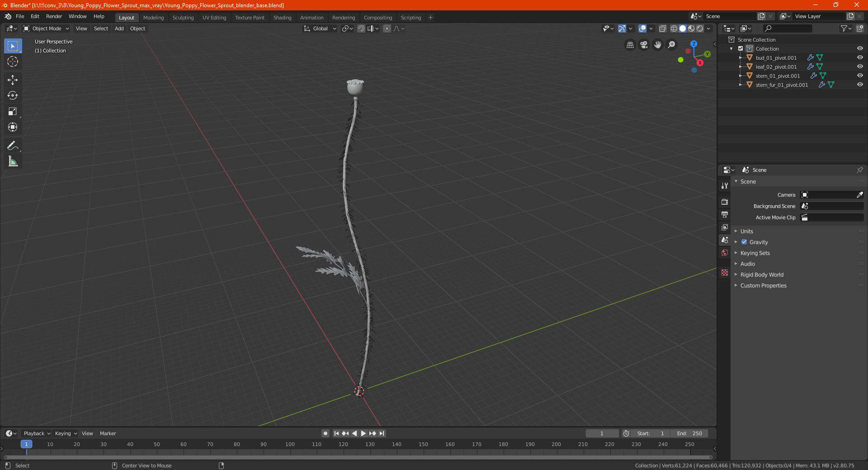Open the File menu

pyautogui.click(x=20, y=16)
